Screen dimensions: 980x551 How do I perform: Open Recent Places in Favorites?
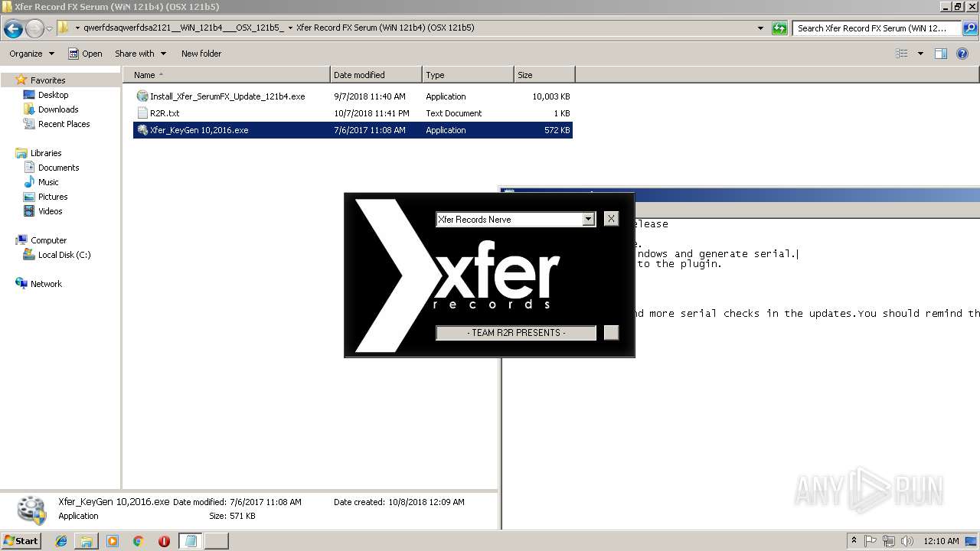coord(64,124)
